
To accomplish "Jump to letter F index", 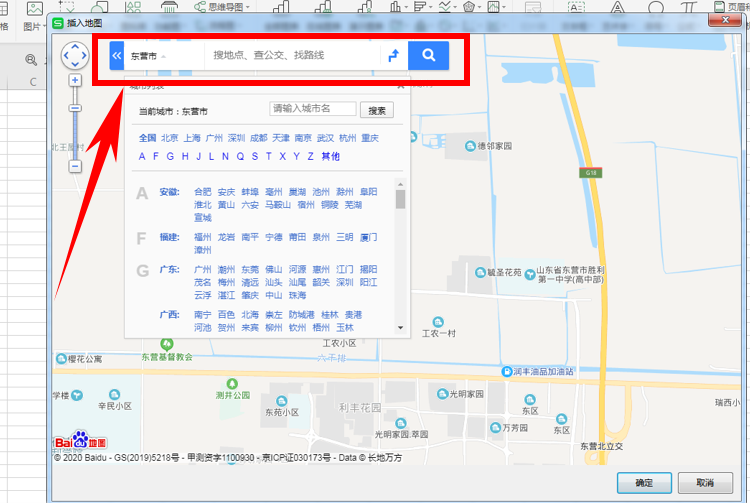I will click(x=155, y=156).
